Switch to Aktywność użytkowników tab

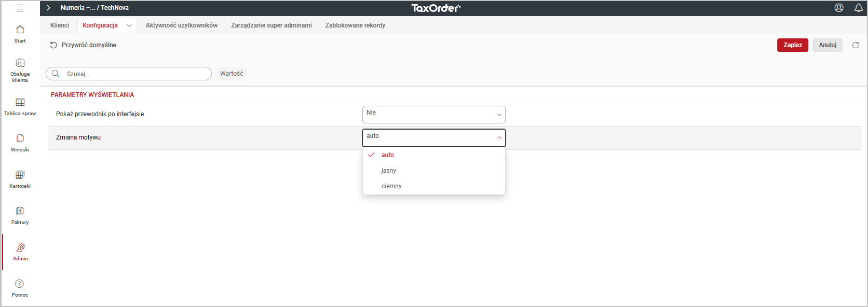click(181, 25)
